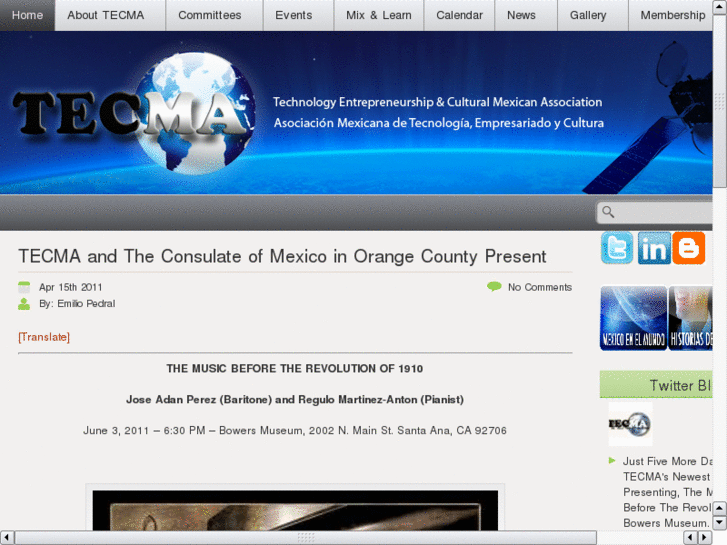The image size is (727, 545).
Task: Click the green author person icon
Action: [x=24, y=304]
